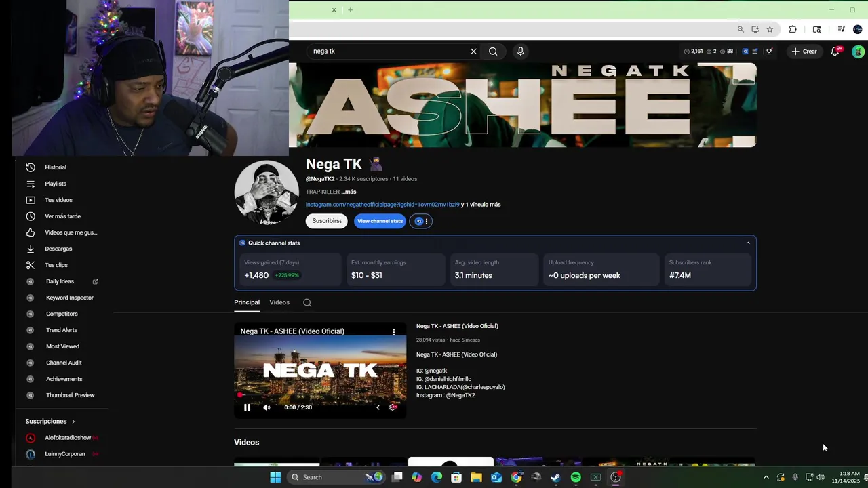Viewport: 868px width, 488px height.
Task: Collapse the Quick channel stats panel
Action: 748,243
